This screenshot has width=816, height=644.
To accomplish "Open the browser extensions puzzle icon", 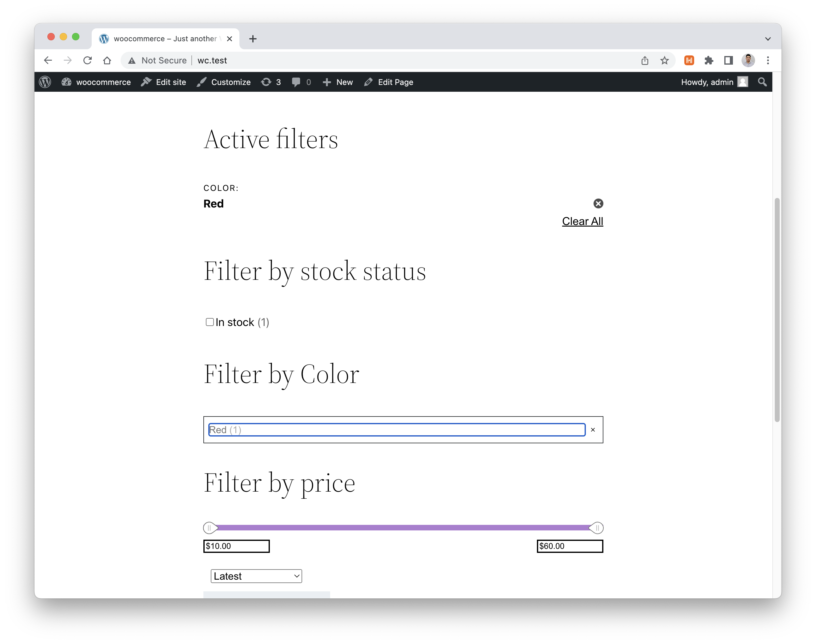I will click(709, 60).
